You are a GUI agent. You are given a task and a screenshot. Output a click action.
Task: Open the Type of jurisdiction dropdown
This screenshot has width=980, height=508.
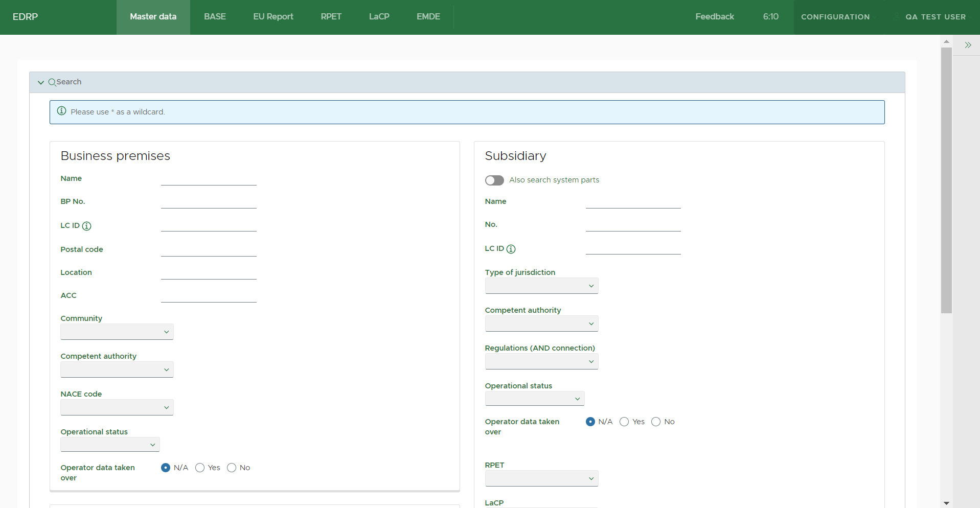coord(541,286)
